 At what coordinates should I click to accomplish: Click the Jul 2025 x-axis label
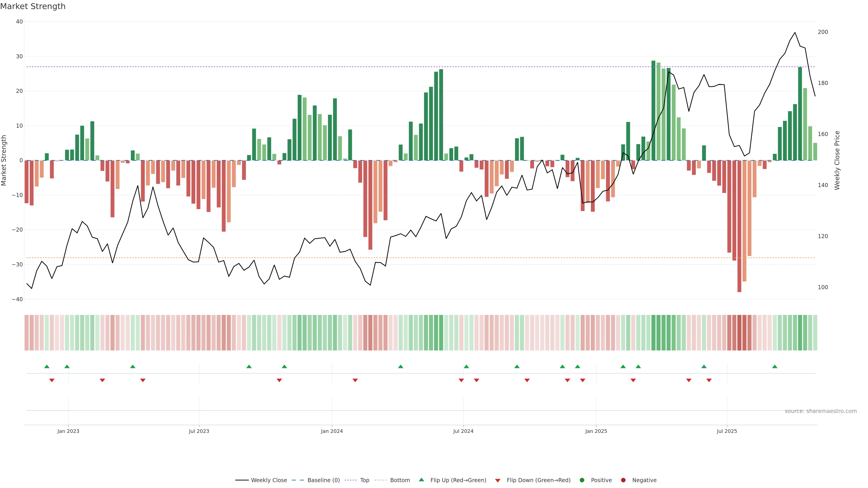pos(727,431)
